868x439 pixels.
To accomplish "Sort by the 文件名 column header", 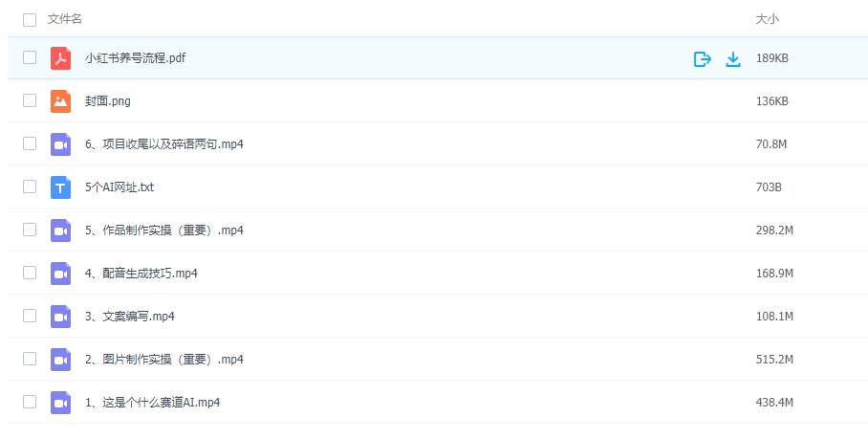I will tap(65, 19).
